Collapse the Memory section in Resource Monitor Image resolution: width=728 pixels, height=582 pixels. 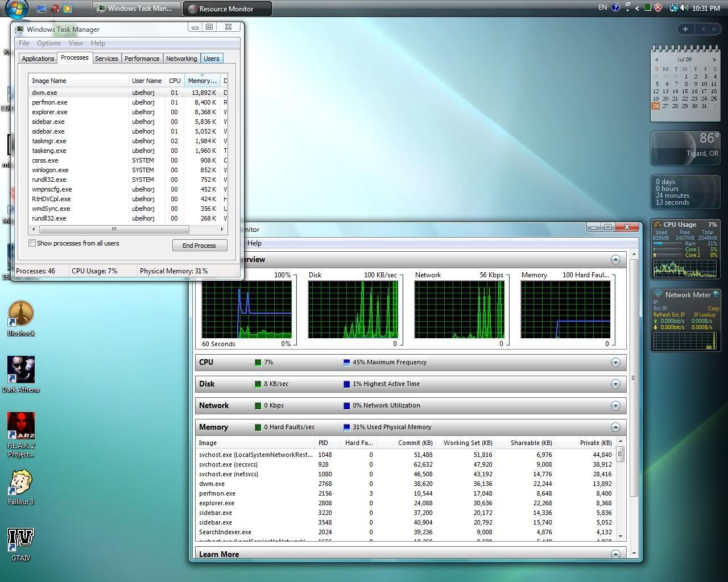pyautogui.click(x=615, y=427)
